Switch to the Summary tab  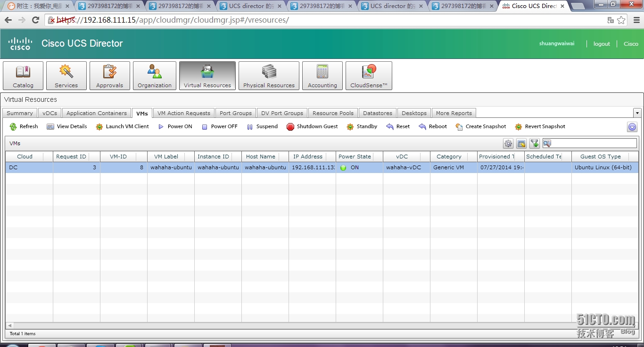pyautogui.click(x=20, y=113)
